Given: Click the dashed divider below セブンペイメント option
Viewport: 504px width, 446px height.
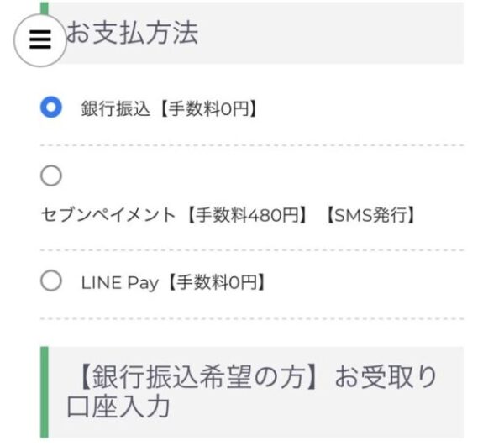Looking at the screenshot, I should click(252, 250).
